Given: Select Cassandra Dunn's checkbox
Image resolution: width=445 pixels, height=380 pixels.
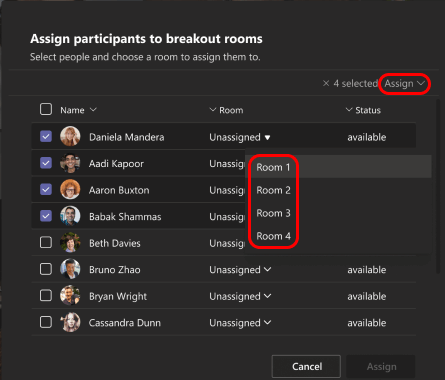Looking at the screenshot, I should point(46,322).
